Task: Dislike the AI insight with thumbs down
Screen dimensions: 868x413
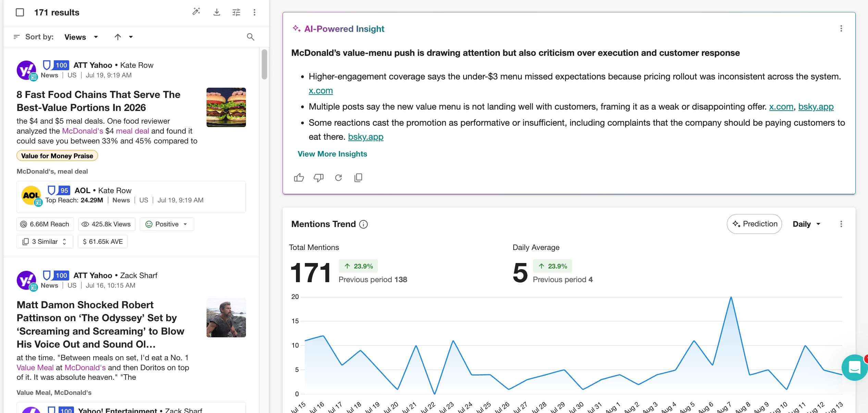Action: click(x=319, y=178)
